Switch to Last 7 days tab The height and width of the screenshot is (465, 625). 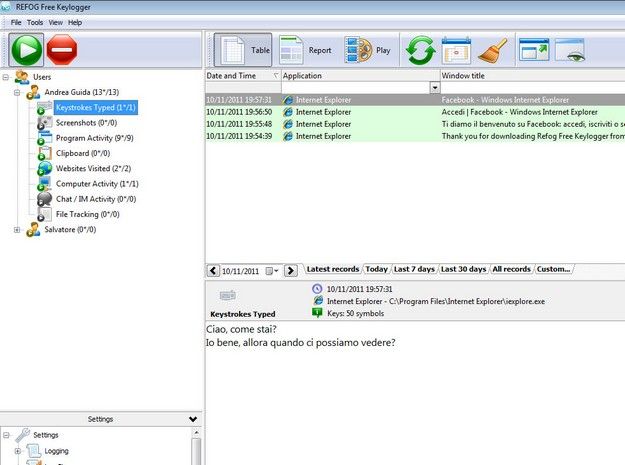click(x=414, y=269)
